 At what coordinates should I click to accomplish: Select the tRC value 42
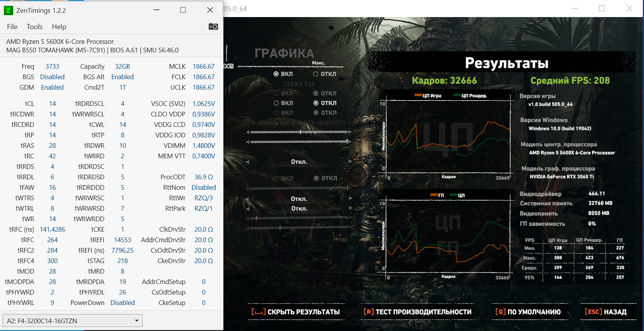52,156
